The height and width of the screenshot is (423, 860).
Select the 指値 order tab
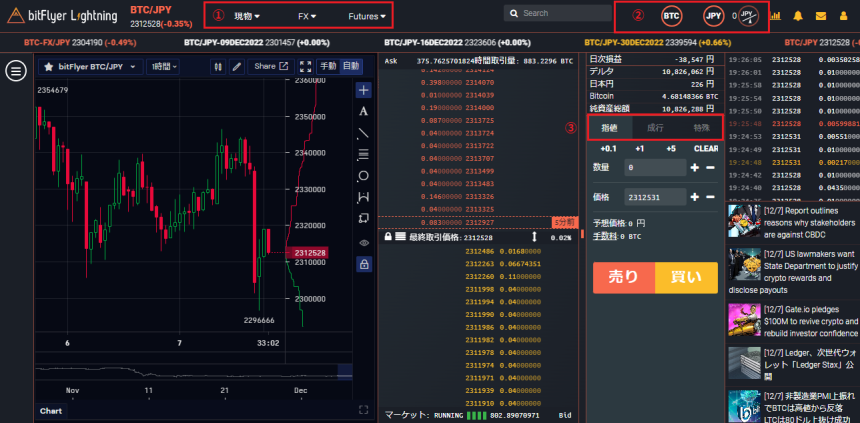(x=610, y=128)
